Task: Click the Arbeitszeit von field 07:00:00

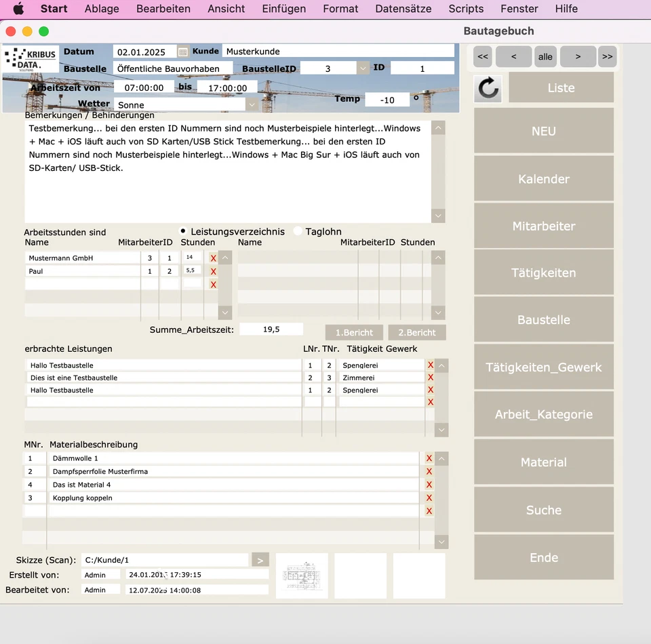Action: (144, 87)
